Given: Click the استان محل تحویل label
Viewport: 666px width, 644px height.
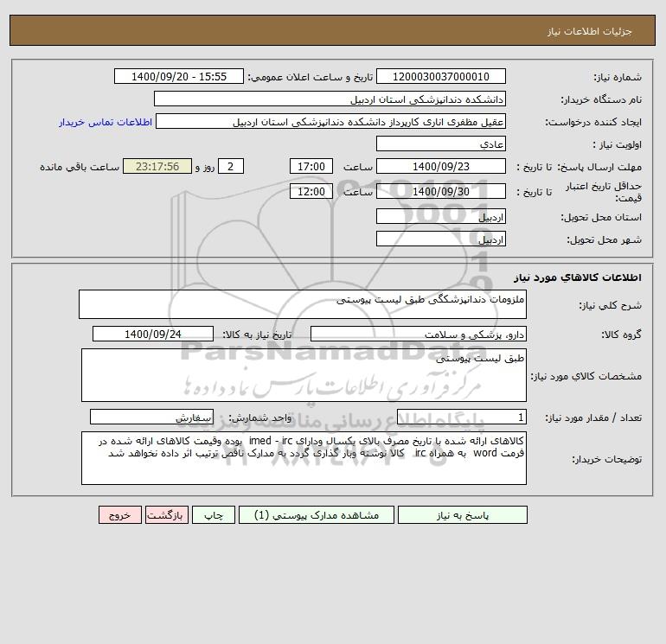Looking at the screenshot, I should (601, 217).
